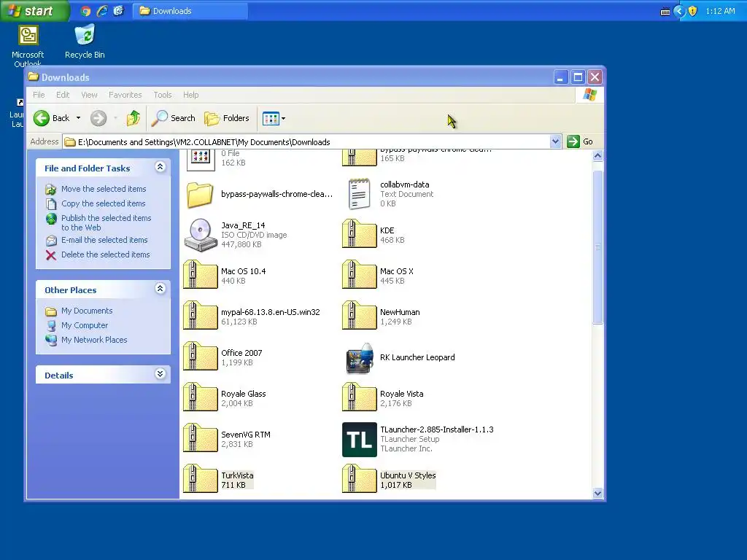Click Delete the selected items

[105, 254]
